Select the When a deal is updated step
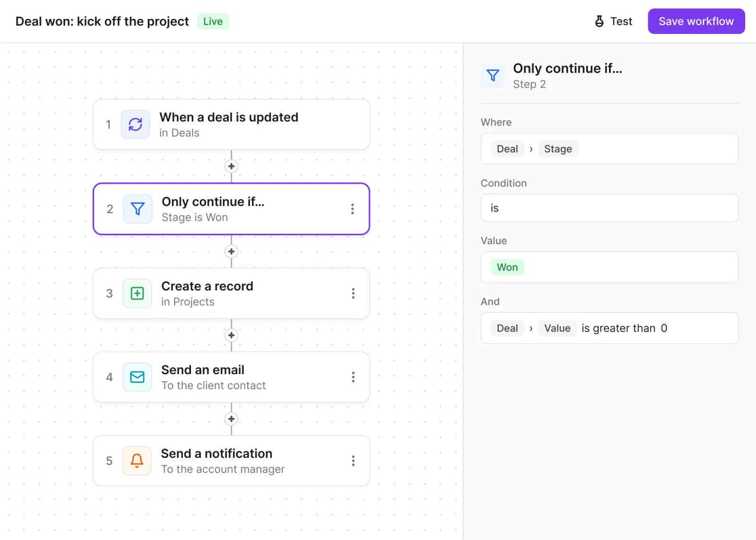This screenshot has width=756, height=540. pyautogui.click(x=231, y=124)
